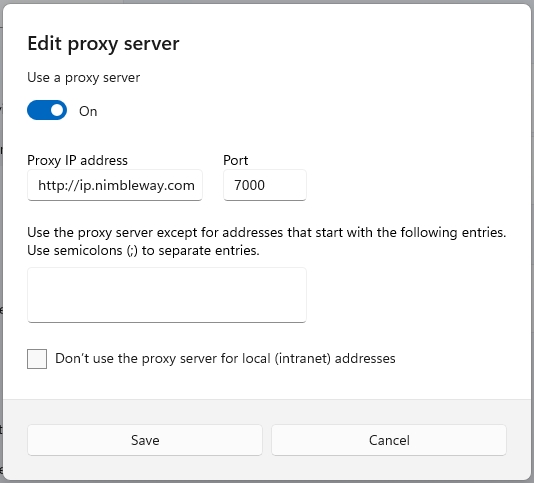Focus the Proxy IP address field
Image resolution: width=534 pixels, height=483 pixels.
[115, 185]
